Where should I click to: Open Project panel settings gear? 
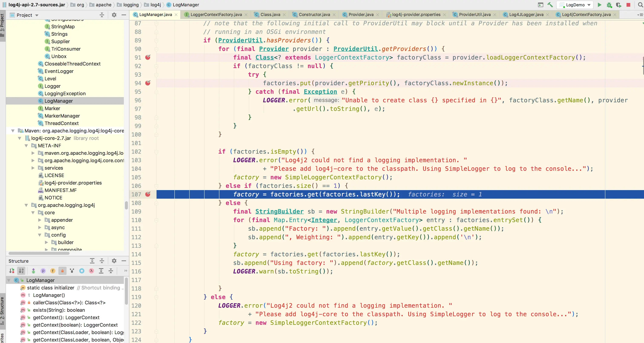[x=114, y=15]
